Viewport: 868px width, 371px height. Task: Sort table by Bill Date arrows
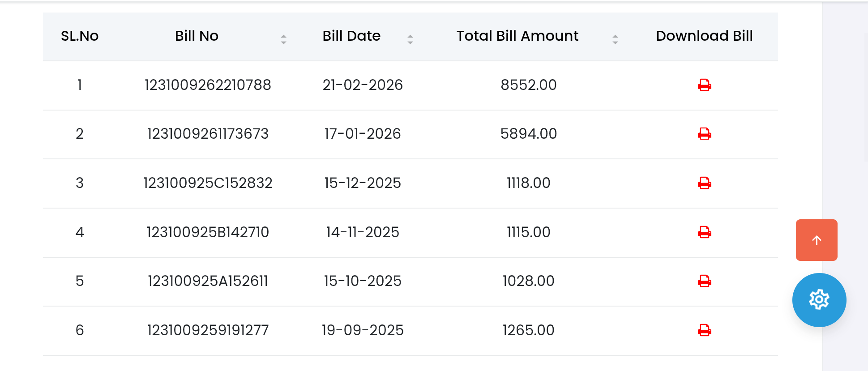(x=410, y=39)
